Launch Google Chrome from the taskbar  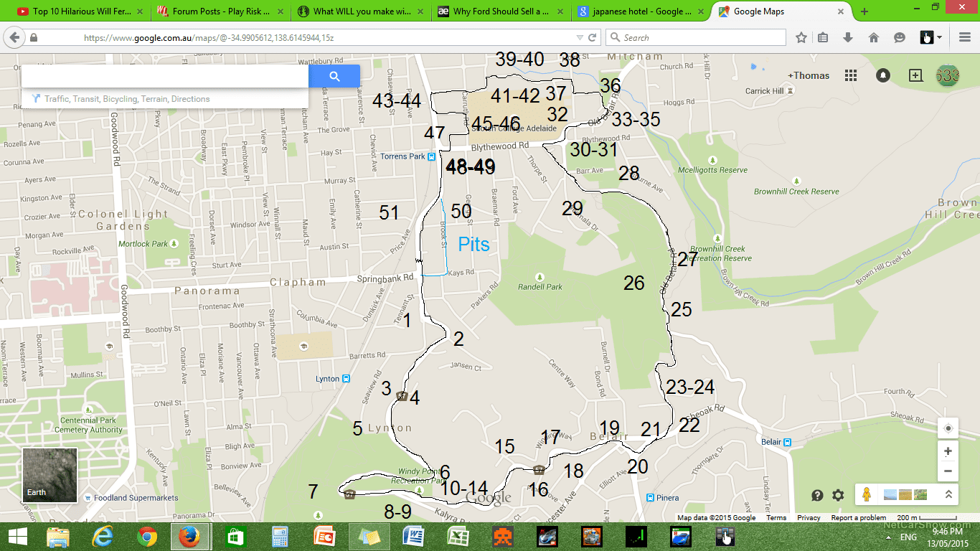point(148,537)
